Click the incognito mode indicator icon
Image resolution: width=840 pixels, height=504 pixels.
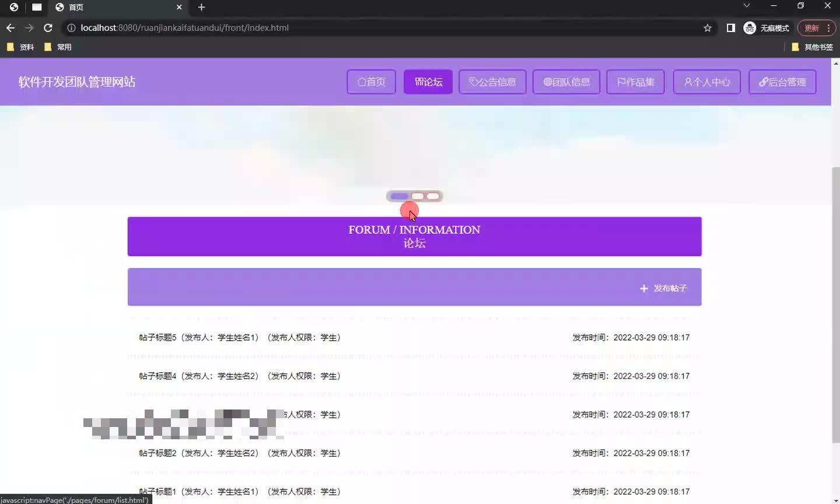[749, 27]
